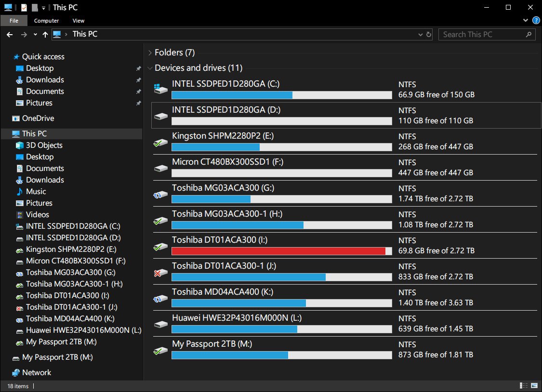Viewport: 542px width, 392px height.
Task: Open Kingston SHPM2280P2 (E:) in the sidebar
Action: click(x=71, y=249)
